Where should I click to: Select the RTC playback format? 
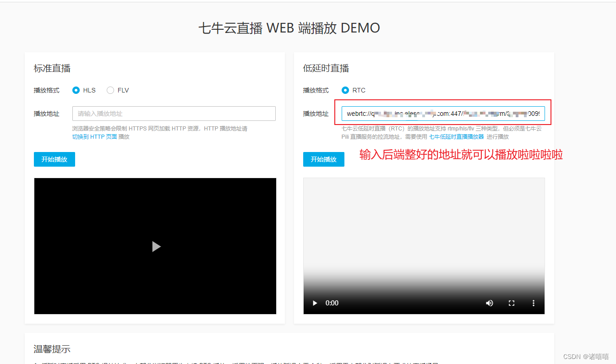[x=345, y=90]
